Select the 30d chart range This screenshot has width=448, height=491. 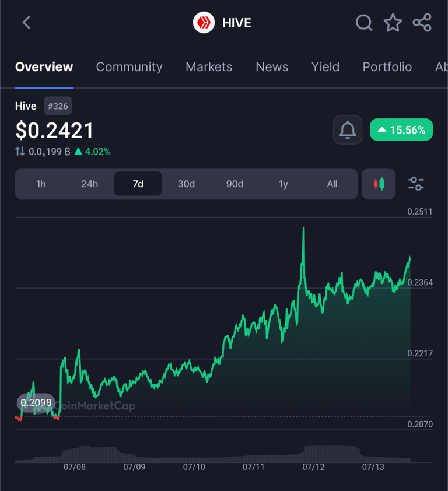click(187, 184)
